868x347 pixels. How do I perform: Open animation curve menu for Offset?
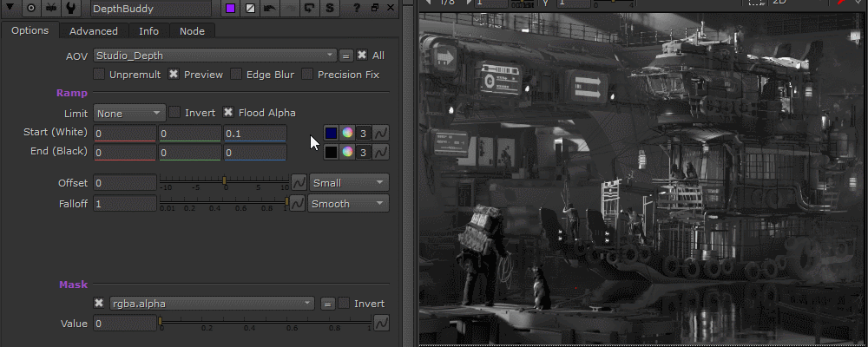tap(299, 183)
